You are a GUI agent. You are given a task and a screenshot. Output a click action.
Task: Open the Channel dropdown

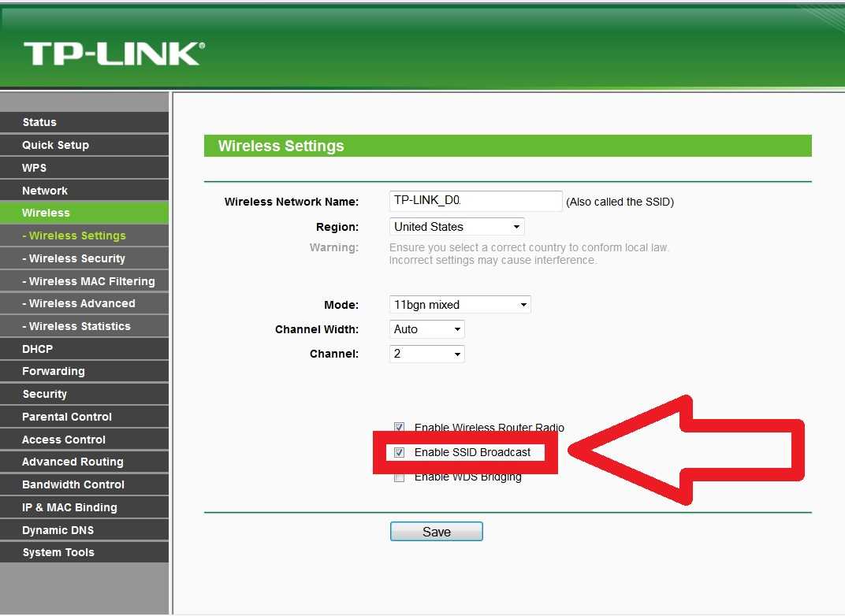[426, 354]
